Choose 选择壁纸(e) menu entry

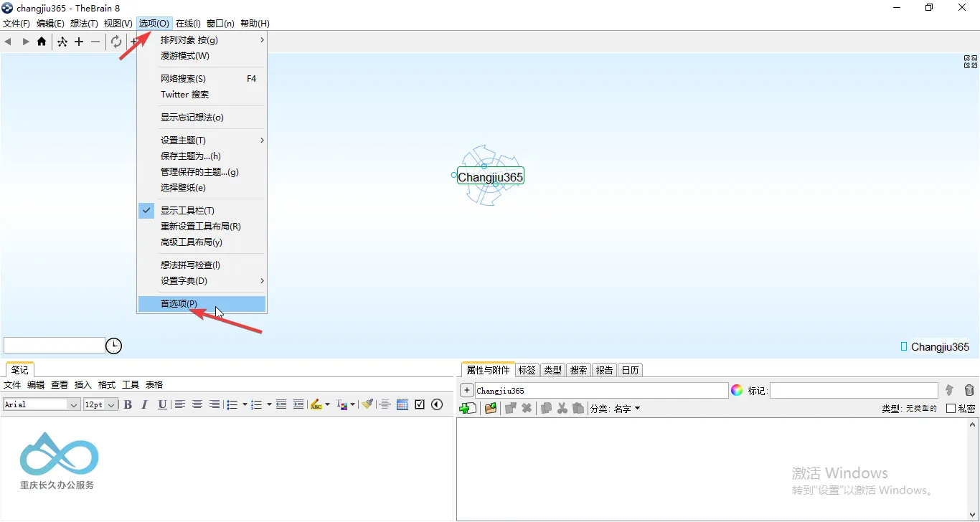[x=202, y=188]
